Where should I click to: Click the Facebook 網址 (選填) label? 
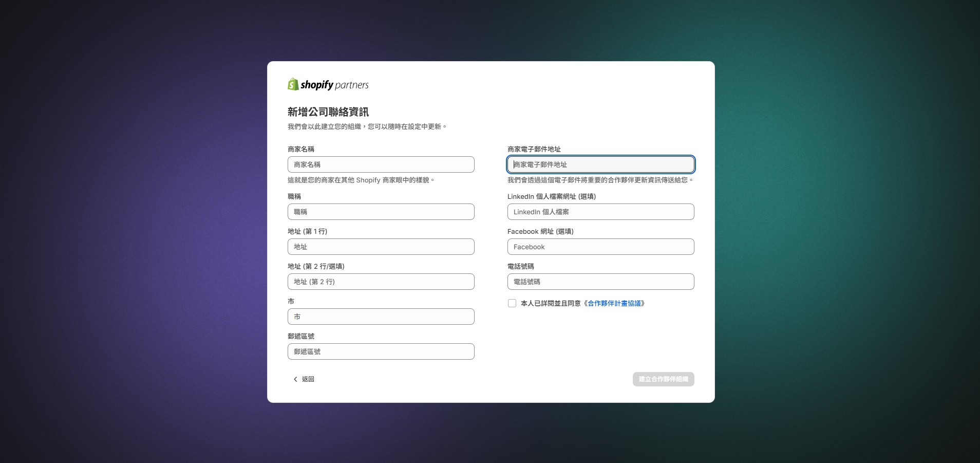pos(540,231)
